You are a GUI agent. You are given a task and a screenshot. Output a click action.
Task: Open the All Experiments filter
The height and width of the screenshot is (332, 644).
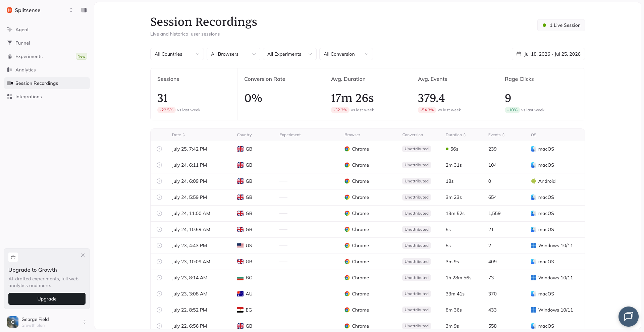coord(290,54)
